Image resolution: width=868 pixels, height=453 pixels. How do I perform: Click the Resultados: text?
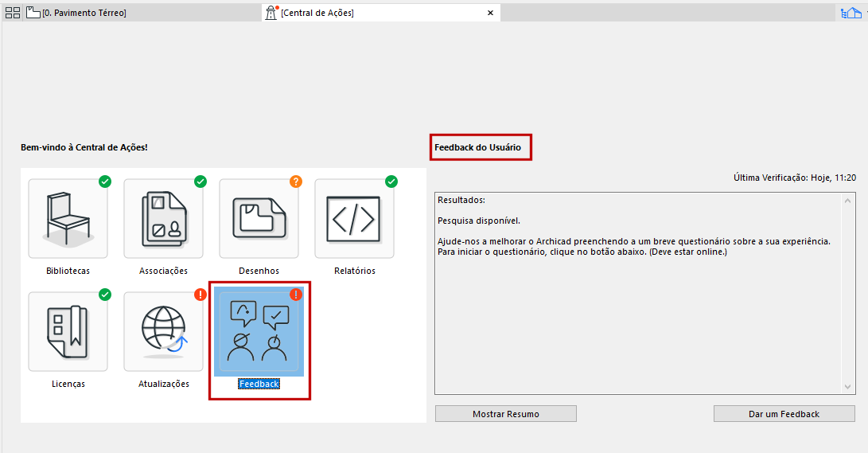[461, 200]
